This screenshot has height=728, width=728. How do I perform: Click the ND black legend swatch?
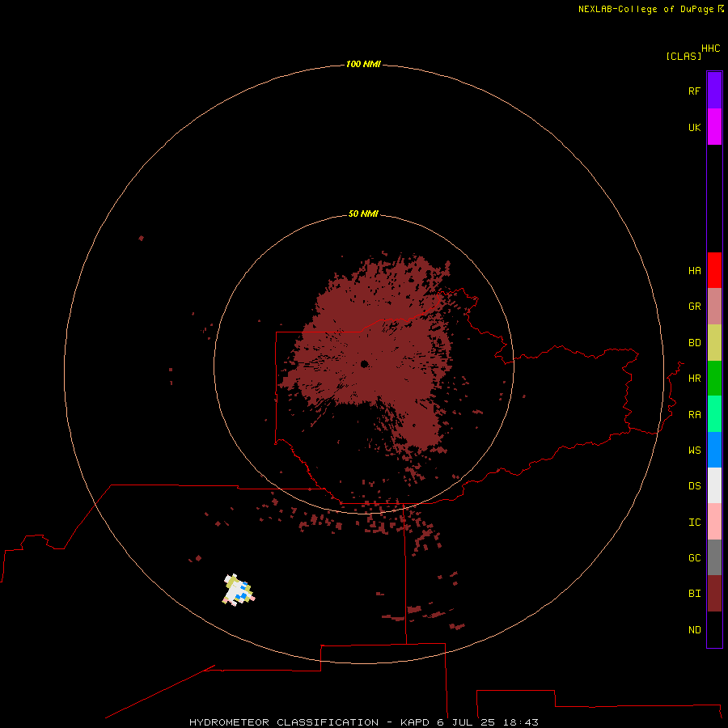pyautogui.click(x=714, y=629)
